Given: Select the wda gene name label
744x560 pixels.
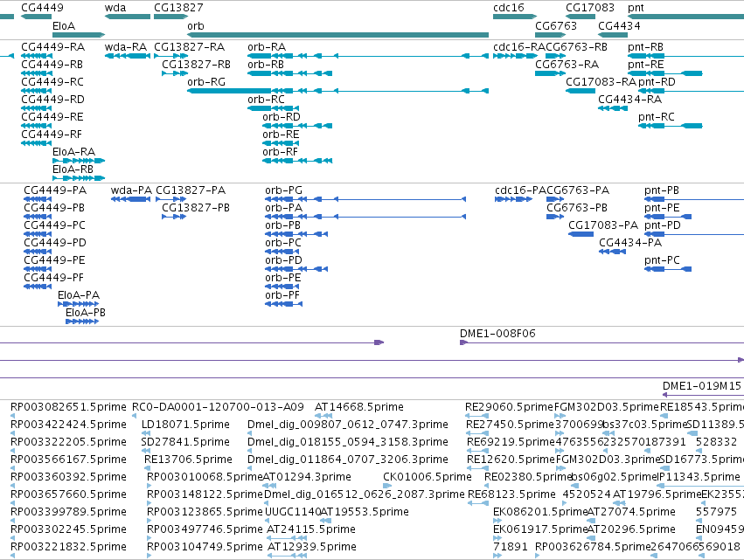Looking at the screenshot, I should pos(115,8).
